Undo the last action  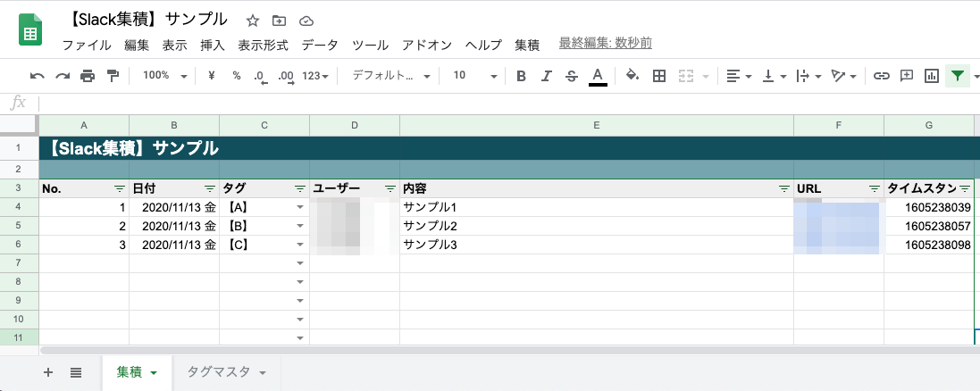point(37,76)
